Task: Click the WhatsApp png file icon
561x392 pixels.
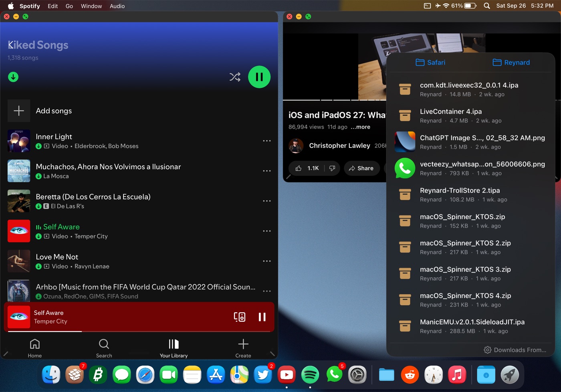Action: click(x=405, y=168)
